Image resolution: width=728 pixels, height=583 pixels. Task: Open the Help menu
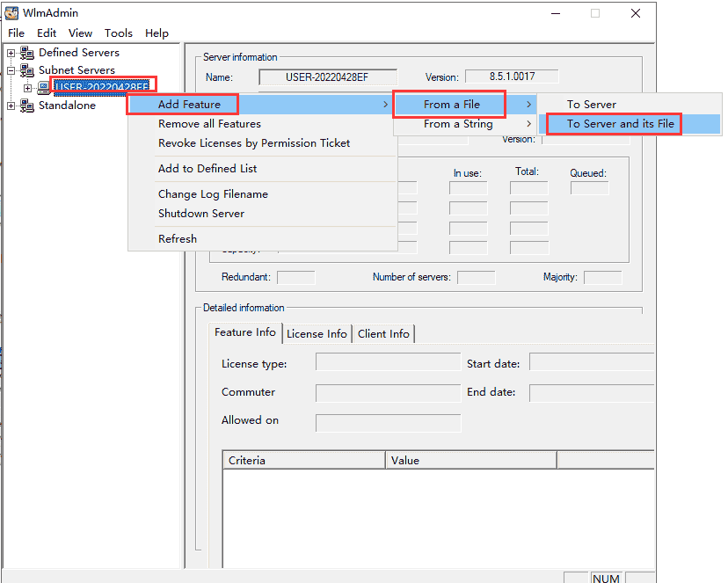(x=157, y=33)
